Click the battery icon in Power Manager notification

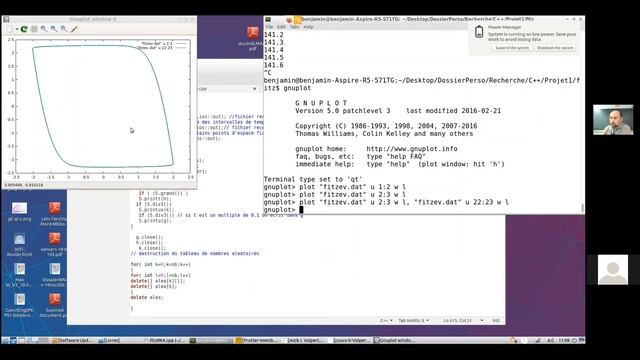pyautogui.click(x=479, y=32)
